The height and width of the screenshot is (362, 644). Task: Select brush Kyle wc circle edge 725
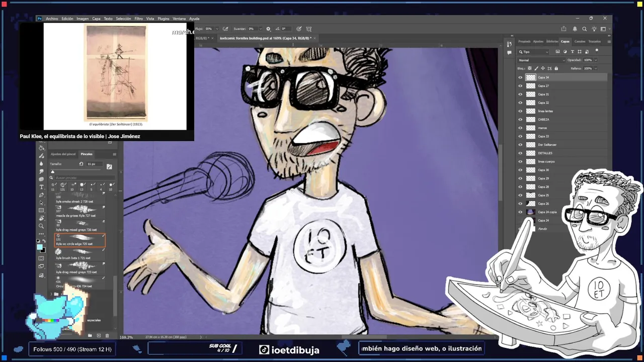tap(80, 240)
